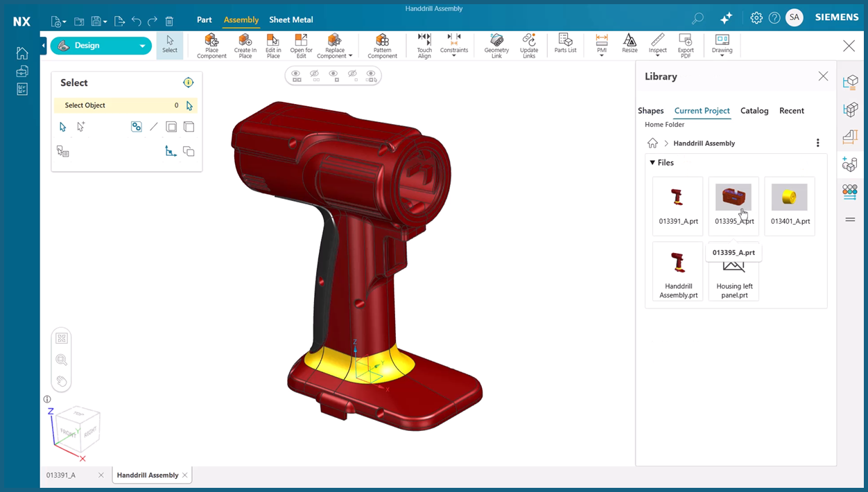This screenshot has height=492, width=868.
Task: Select the Resize tool
Action: click(x=630, y=44)
